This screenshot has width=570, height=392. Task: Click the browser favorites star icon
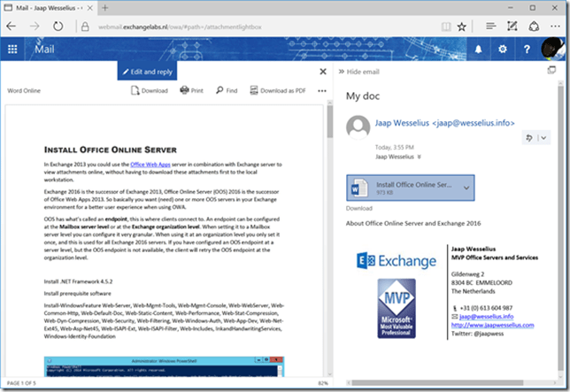[x=462, y=27]
